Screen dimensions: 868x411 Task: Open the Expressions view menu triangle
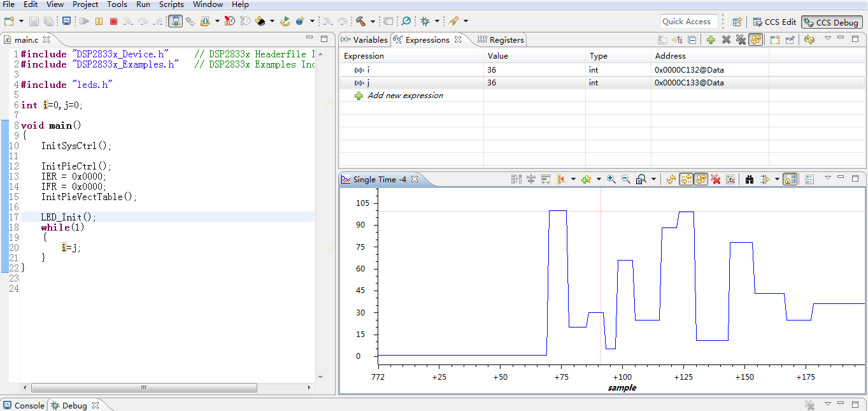coord(828,38)
